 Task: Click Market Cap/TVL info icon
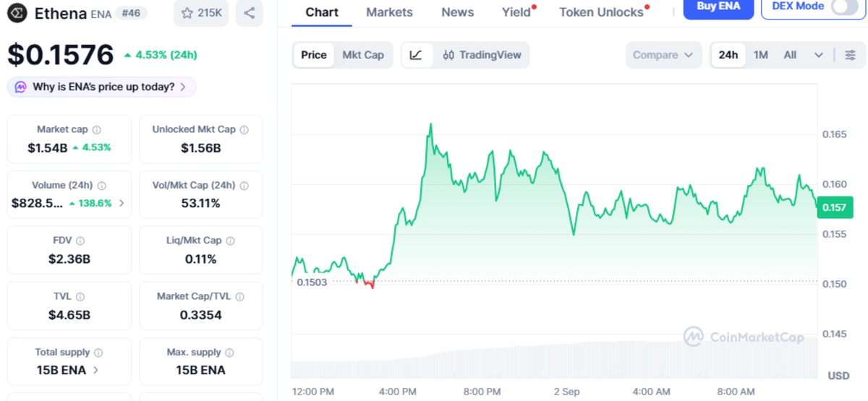[x=239, y=297]
